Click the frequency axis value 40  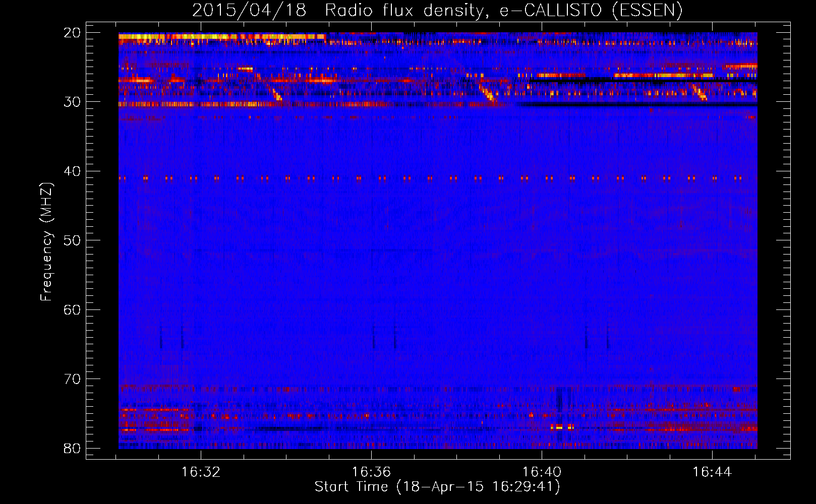pyautogui.click(x=73, y=171)
